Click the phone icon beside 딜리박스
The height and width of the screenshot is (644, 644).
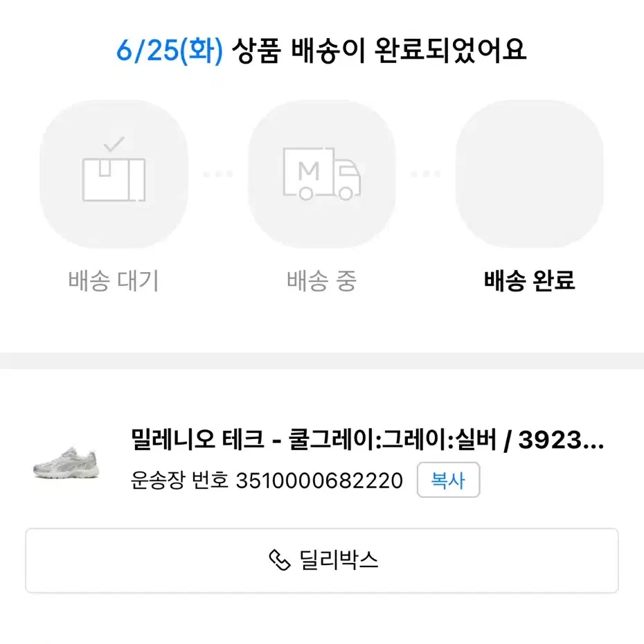tap(279, 560)
